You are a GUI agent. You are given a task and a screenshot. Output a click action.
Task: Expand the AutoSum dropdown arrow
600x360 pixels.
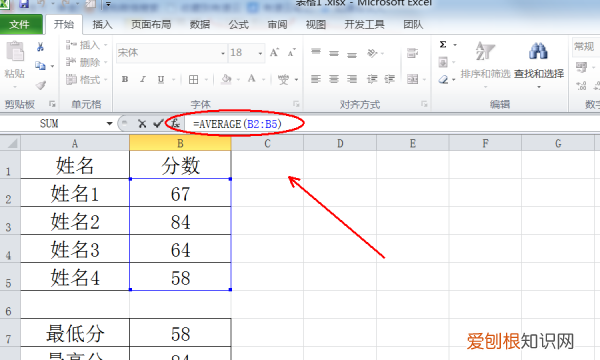[455, 45]
